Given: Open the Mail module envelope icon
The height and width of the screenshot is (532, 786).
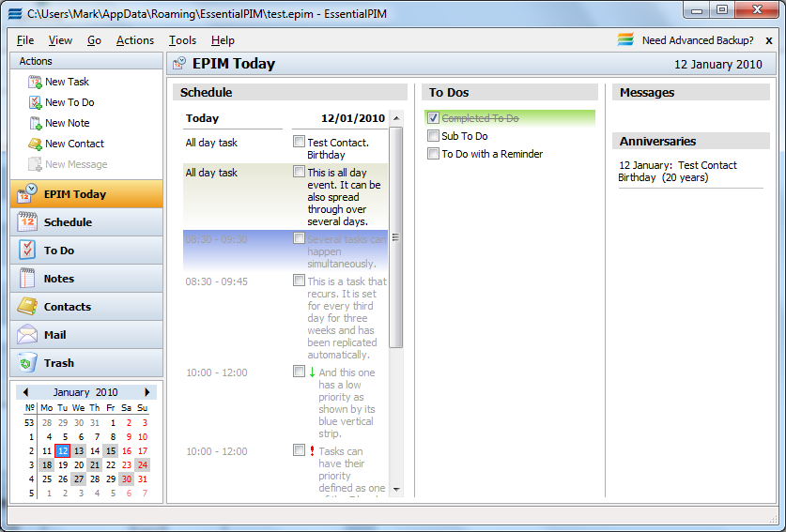Looking at the screenshot, I should pos(27,335).
